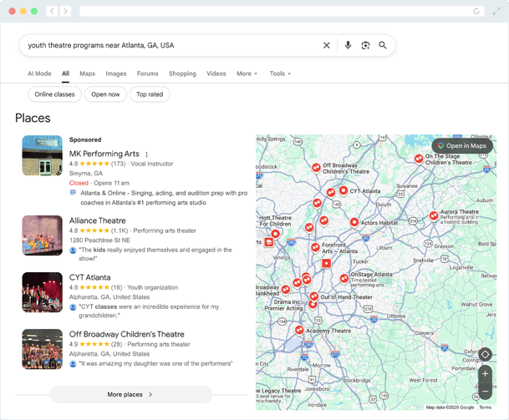
Task: Go back with the browser back arrow
Action: click(x=52, y=12)
